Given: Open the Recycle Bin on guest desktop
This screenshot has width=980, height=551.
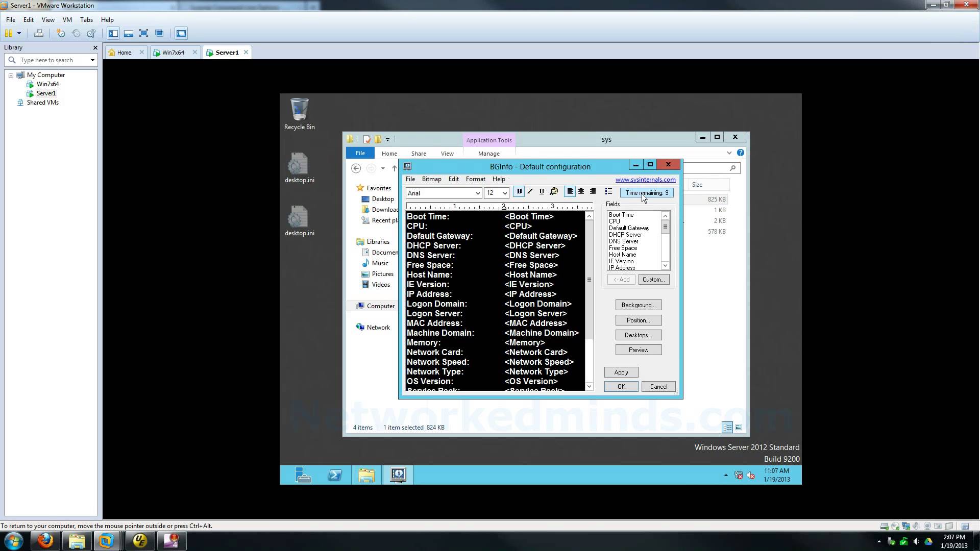Looking at the screenshot, I should tap(299, 114).
